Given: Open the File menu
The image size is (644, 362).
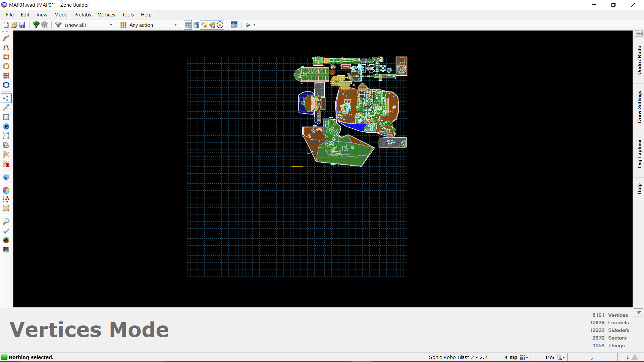Looking at the screenshot, I should pos(10,15).
